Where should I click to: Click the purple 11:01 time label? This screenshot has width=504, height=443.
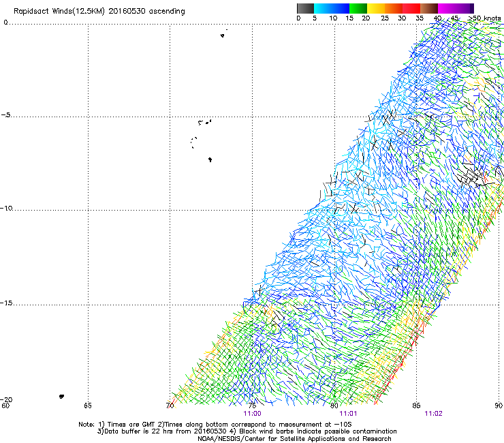coord(348,414)
